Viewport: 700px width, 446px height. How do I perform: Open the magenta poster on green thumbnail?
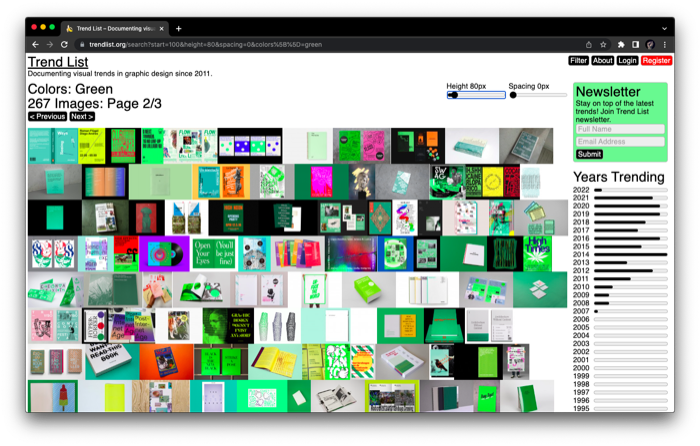pyautogui.click(x=321, y=182)
